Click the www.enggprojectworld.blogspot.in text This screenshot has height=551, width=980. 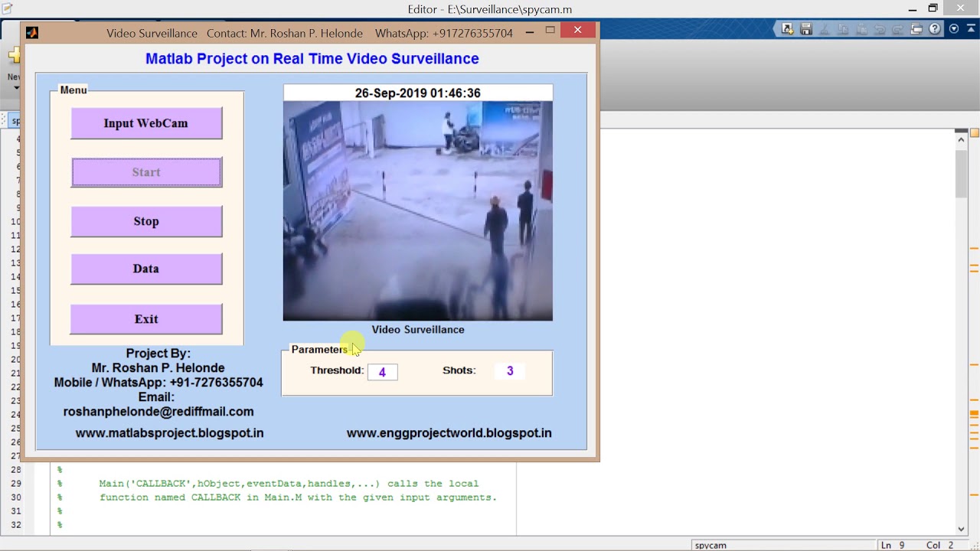(x=449, y=433)
